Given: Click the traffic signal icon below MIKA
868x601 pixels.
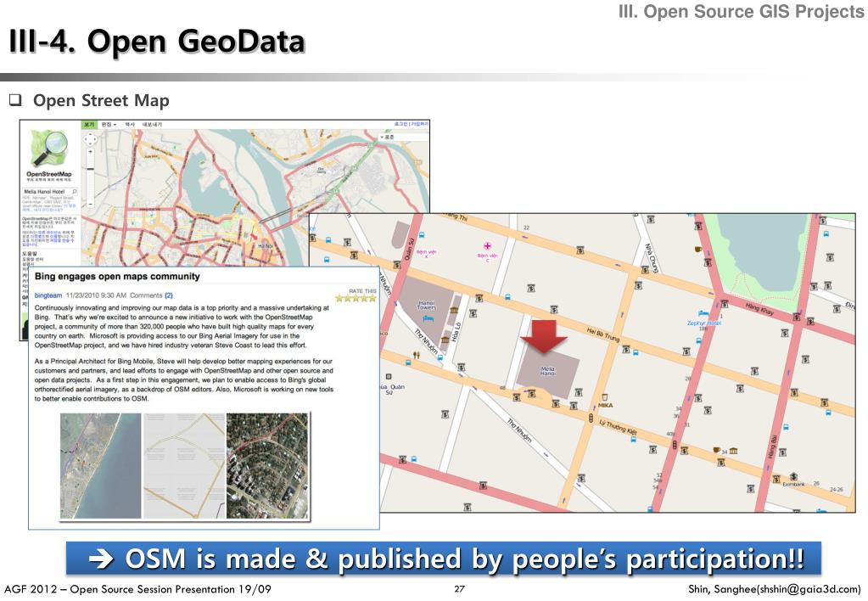Looking at the screenshot, I should tap(591, 417).
